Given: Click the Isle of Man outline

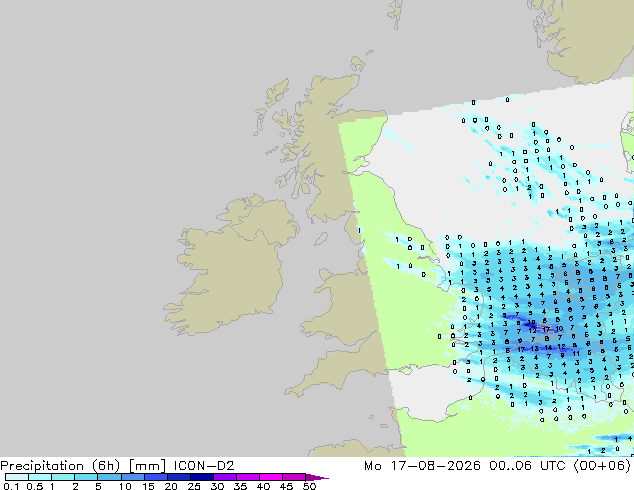Looking at the screenshot, I should click(x=321, y=239).
